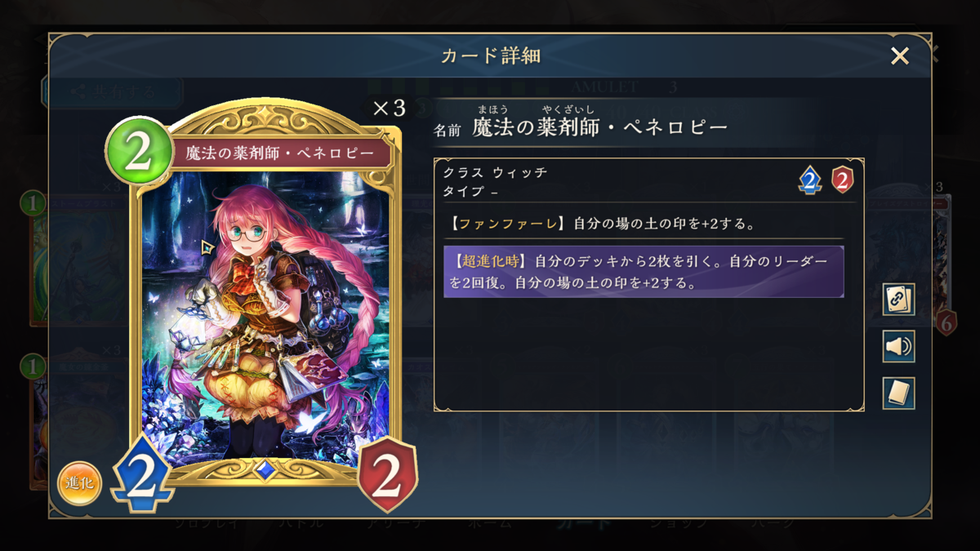980x551 pixels.
Task: Play the card voice with speaker icon
Action: pyautogui.click(x=898, y=347)
